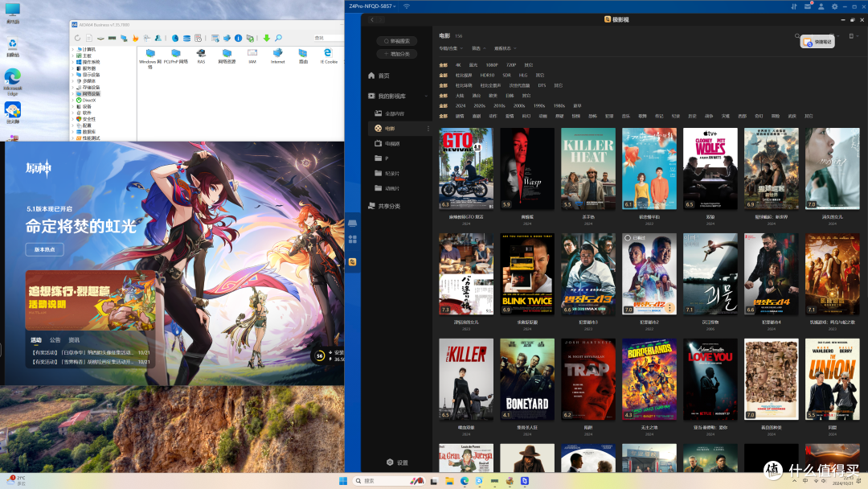868x489 pixels.
Task: Click the database stack icon in AIDA64 toolbar
Action: pyautogui.click(x=186, y=39)
